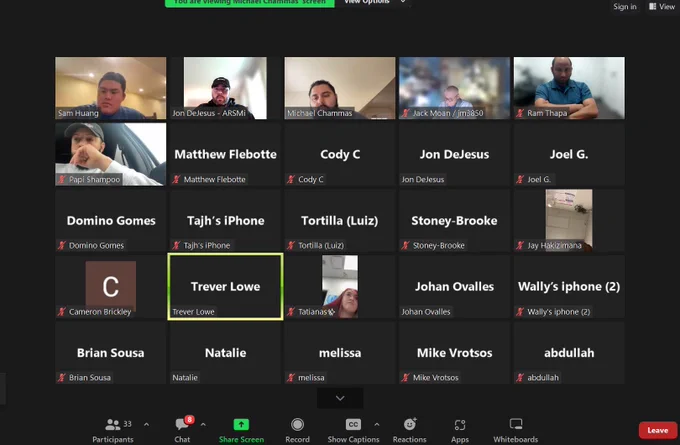Click the large melissa name text
Viewport: 680px width, 445px height.
click(x=340, y=353)
